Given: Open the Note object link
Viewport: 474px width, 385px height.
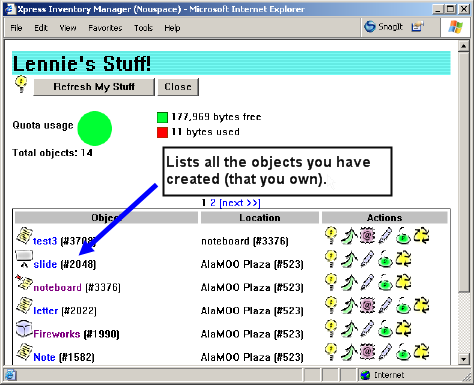Looking at the screenshot, I should [x=44, y=357].
